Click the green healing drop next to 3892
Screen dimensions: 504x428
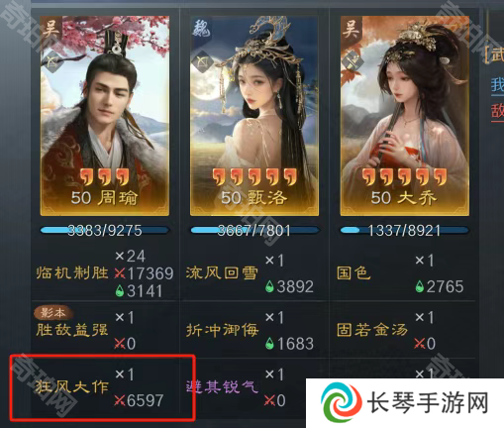(269, 286)
